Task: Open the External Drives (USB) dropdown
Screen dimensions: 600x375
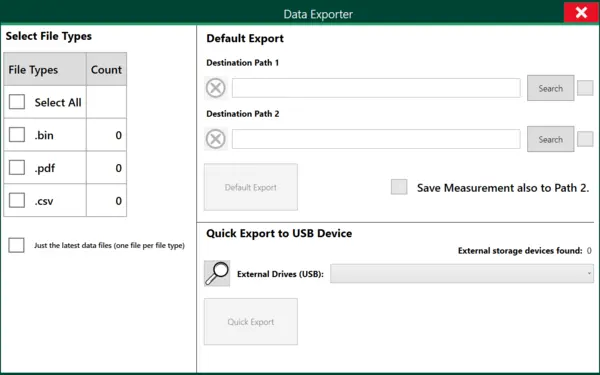Action: (462, 274)
